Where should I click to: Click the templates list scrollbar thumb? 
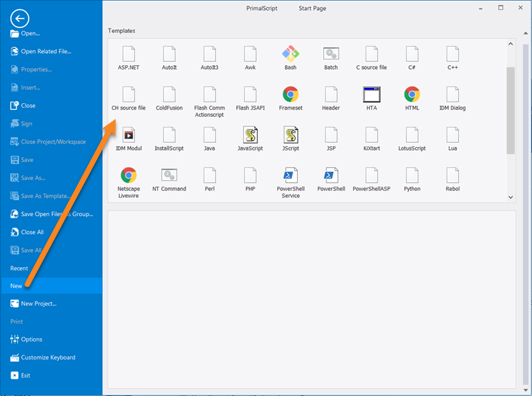[x=511, y=110]
